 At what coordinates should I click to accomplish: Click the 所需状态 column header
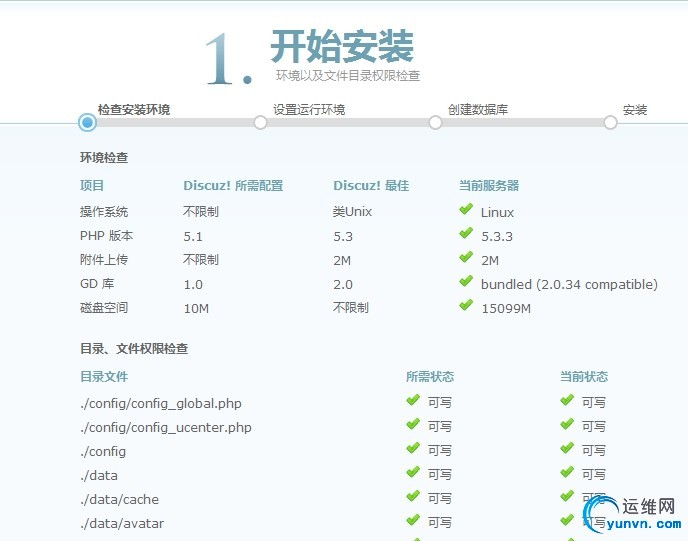[x=430, y=376]
